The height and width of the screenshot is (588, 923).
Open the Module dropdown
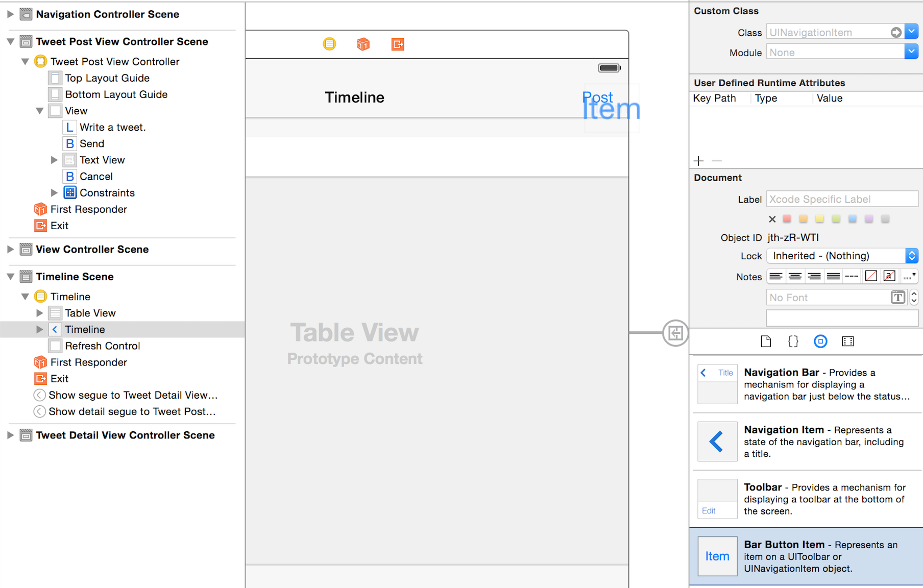pyautogui.click(x=911, y=51)
